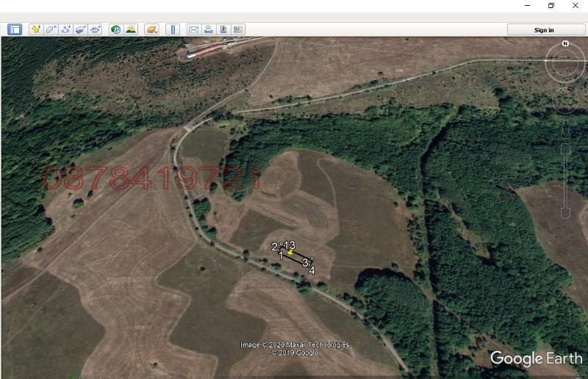Click the Print icon
The height and width of the screenshot is (379, 588).
209,29
